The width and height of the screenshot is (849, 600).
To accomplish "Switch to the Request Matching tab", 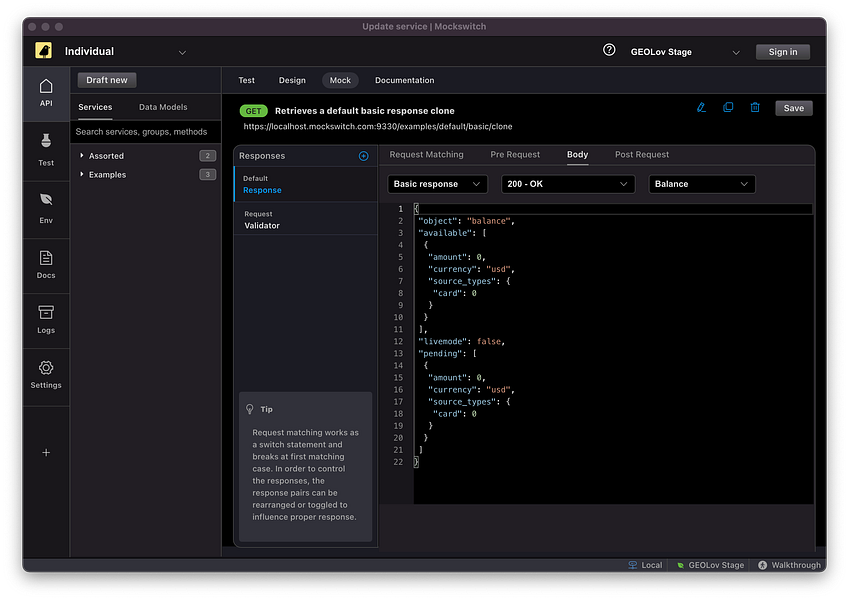I will 426,155.
